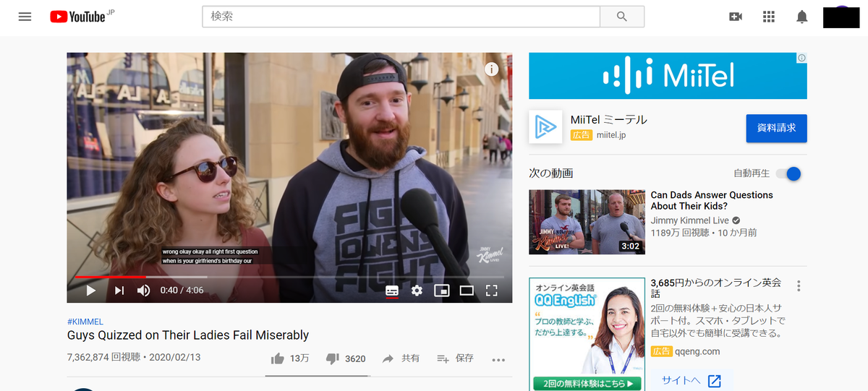Open qqeng.com ad link
This screenshot has height=391, width=868.
697,351
